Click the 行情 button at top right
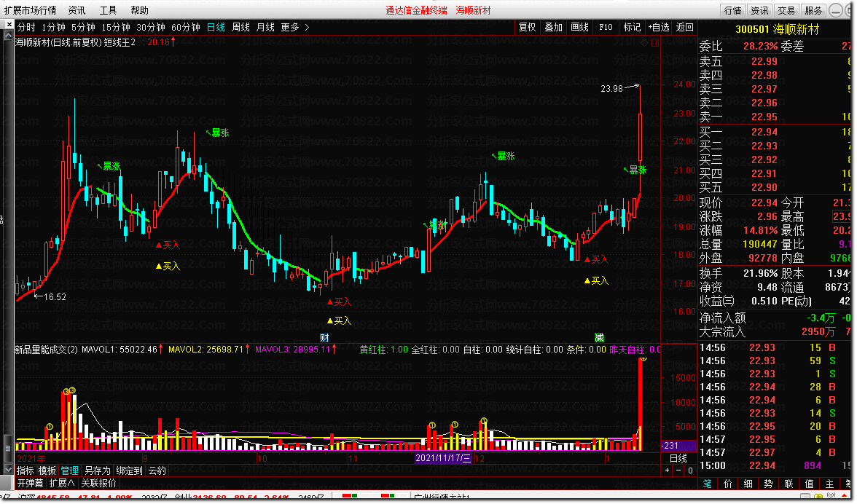Viewport: 857px width, 504px height. point(732,10)
